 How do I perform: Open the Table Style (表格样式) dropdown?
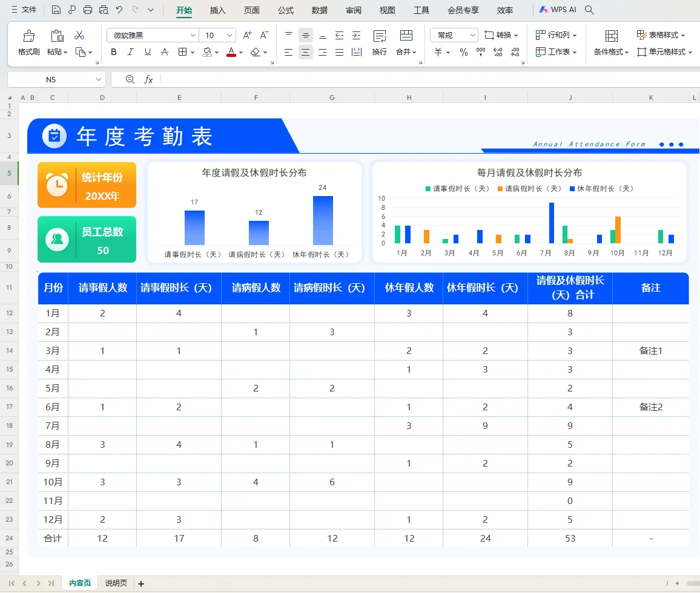tap(661, 35)
